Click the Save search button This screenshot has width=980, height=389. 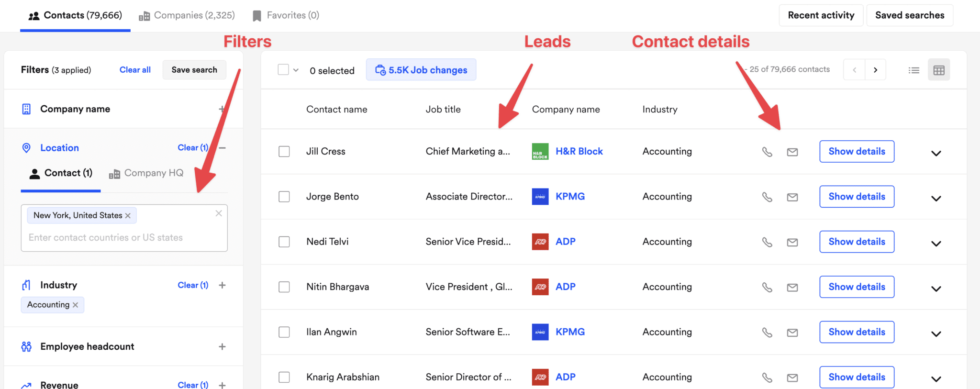pyautogui.click(x=194, y=69)
